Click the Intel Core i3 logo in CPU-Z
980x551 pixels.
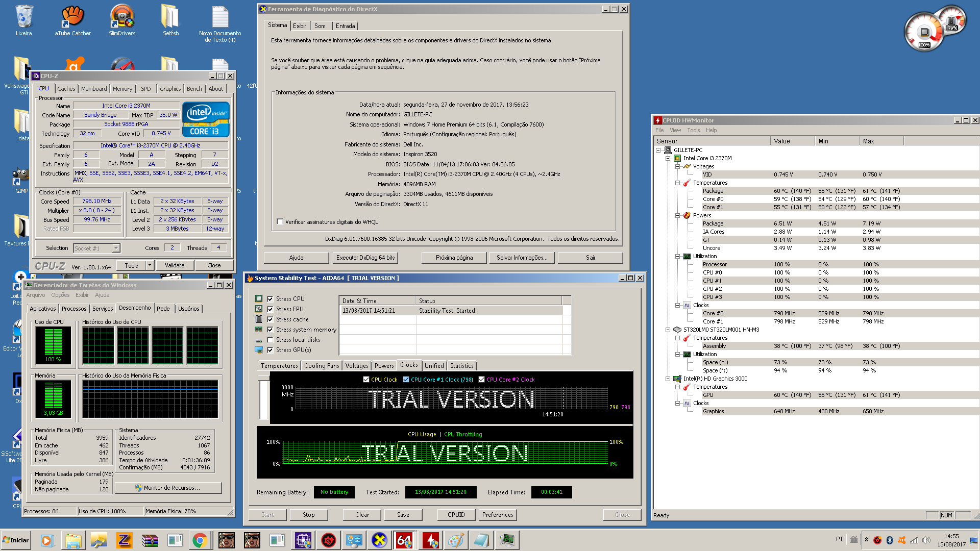pos(206,119)
